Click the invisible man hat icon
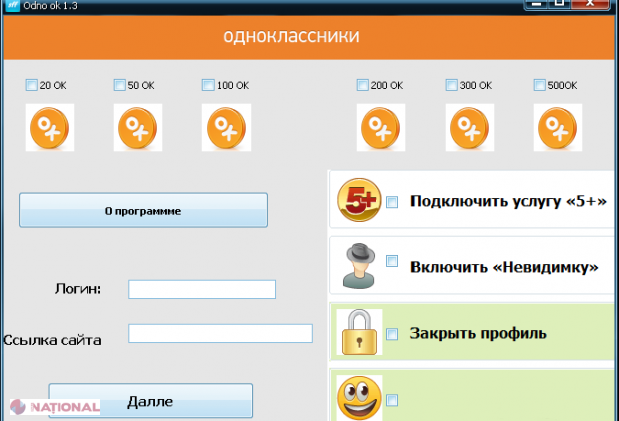This screenshot has width=619, height=421. pos(358,266)
